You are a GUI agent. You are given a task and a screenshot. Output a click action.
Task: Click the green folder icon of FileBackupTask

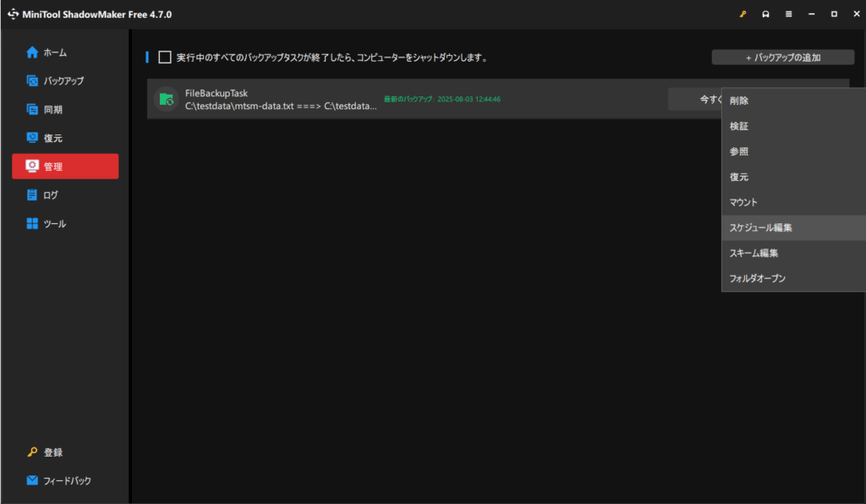coord(167,100)
